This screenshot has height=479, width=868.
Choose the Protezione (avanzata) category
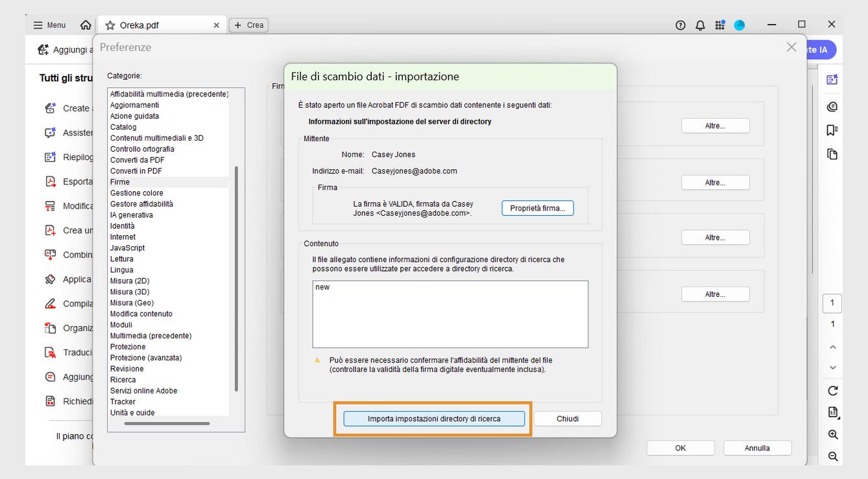[x=146, y=358]
